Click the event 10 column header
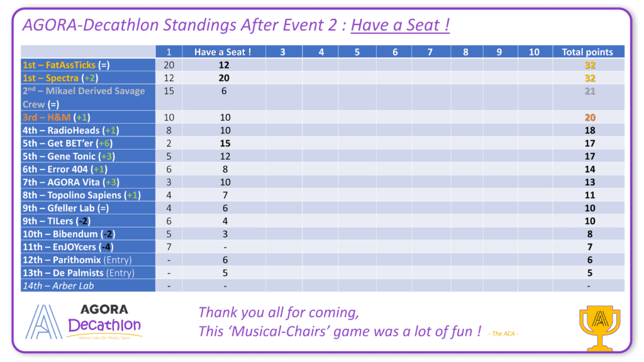The width and height of the screenshot is (644, 362). (x=535, y=52)
